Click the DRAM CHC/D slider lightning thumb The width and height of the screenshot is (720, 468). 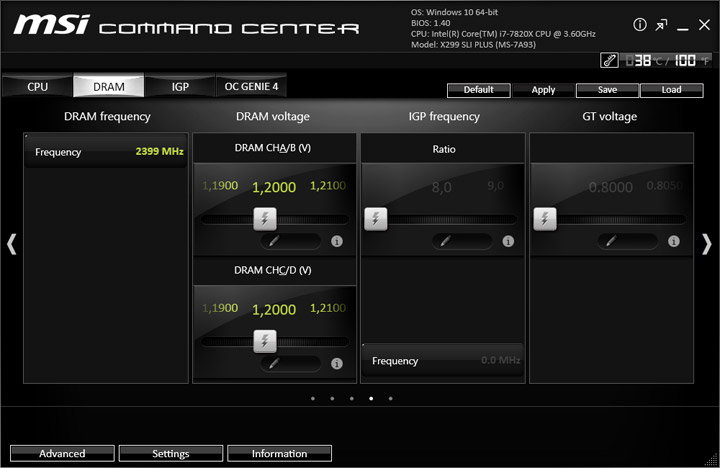click(x=265, y=341)
